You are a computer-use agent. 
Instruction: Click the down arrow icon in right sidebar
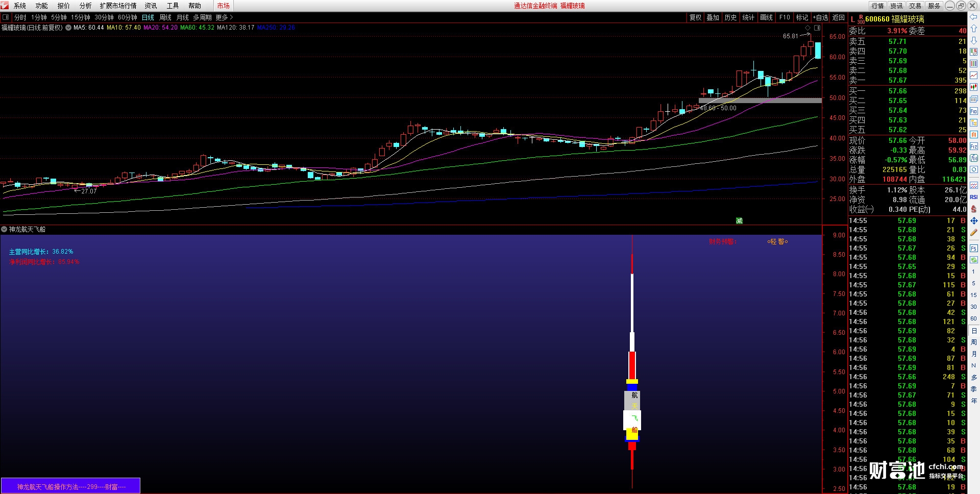(x=974, y=40)
